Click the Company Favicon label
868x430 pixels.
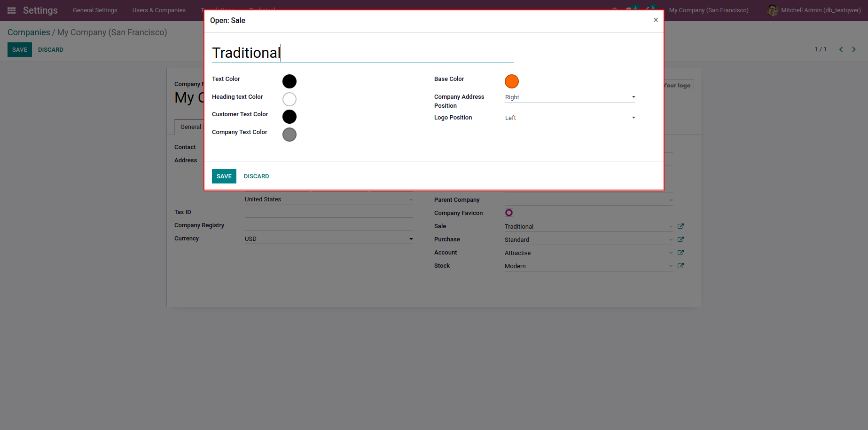[459, 213]
